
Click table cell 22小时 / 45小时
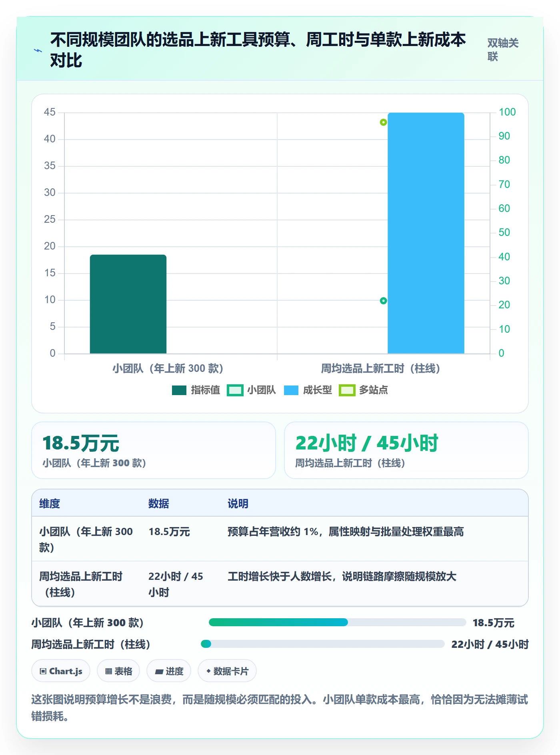(x=176, y=584)
